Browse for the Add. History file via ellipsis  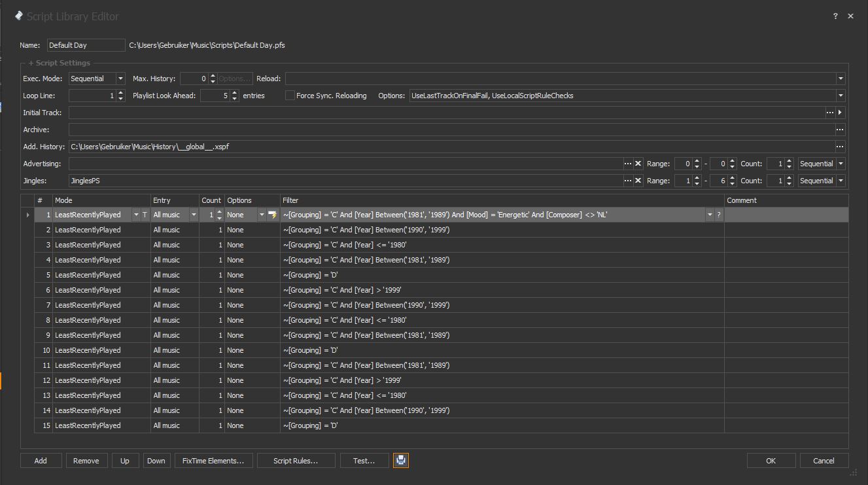click(x=841, y=147)
